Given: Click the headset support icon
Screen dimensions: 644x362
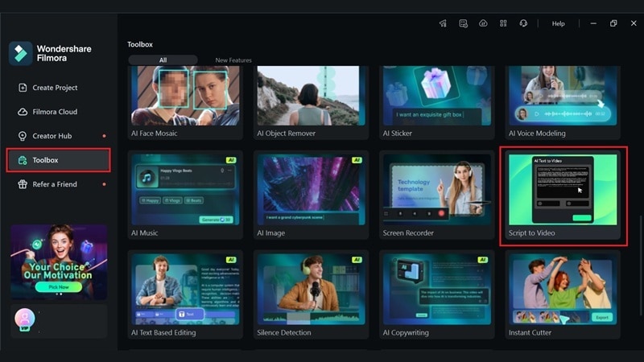Looking at the screenshot, I should click(523, 23).
